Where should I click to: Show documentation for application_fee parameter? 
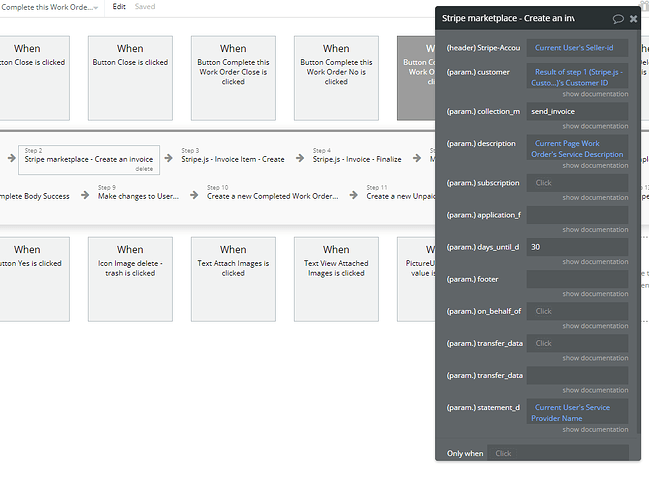[595, 230]
